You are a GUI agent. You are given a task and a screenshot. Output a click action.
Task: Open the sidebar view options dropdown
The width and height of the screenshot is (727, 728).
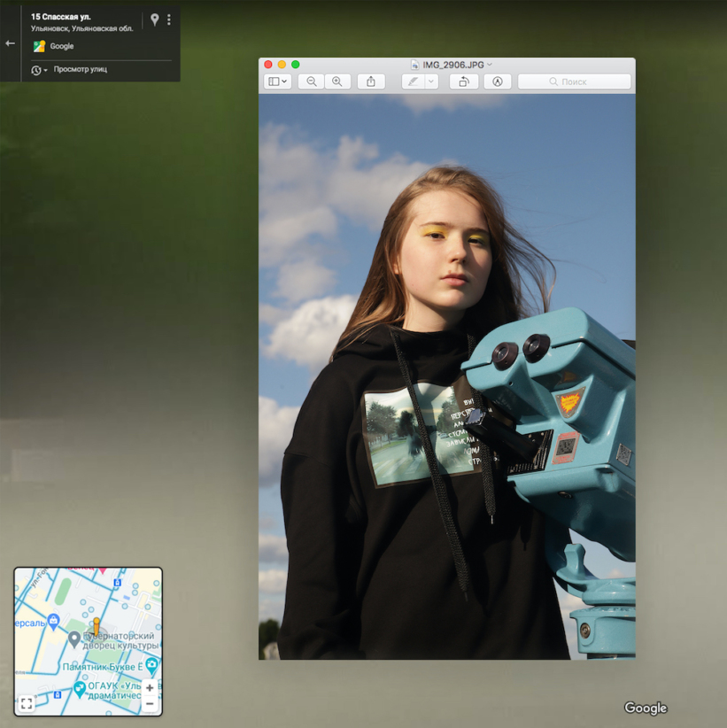pyautogui.click(x=278, y=81)
